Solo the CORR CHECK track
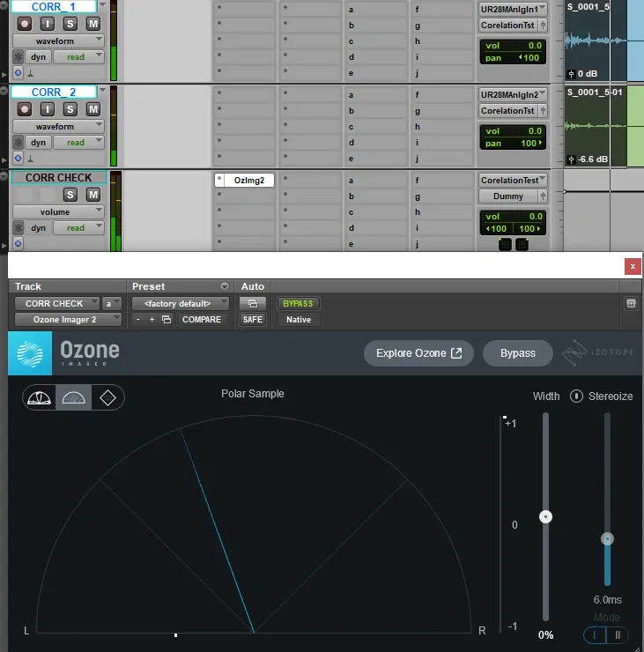This screenshot has height=652, width=644. pyautogui.click(x=70, y=195)
